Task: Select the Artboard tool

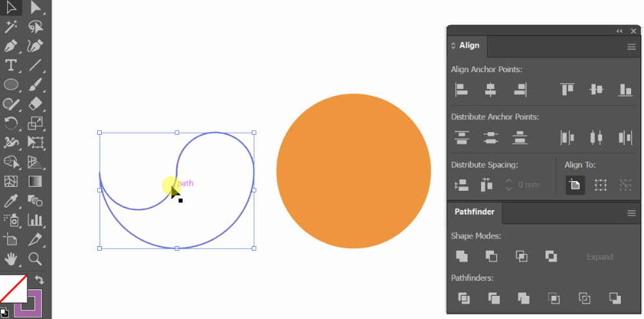Action: coord(11,239)
